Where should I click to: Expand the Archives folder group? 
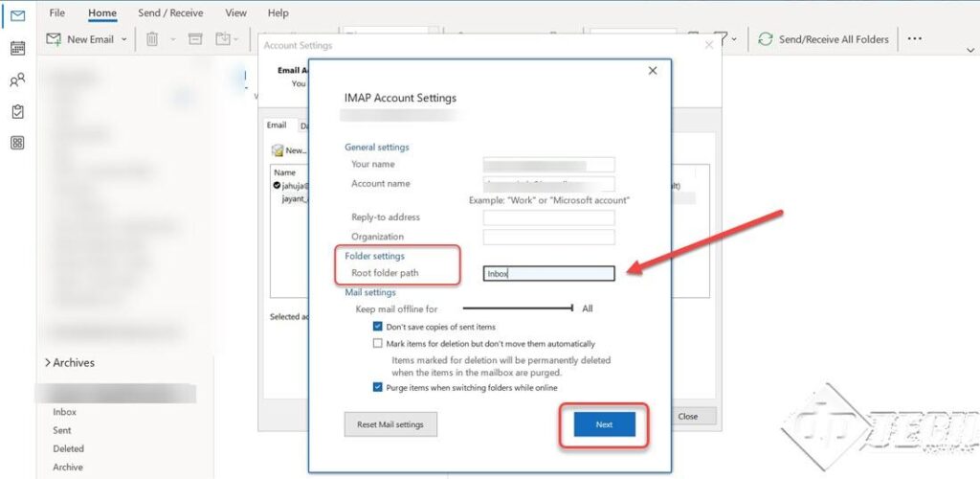click(47, 363)
